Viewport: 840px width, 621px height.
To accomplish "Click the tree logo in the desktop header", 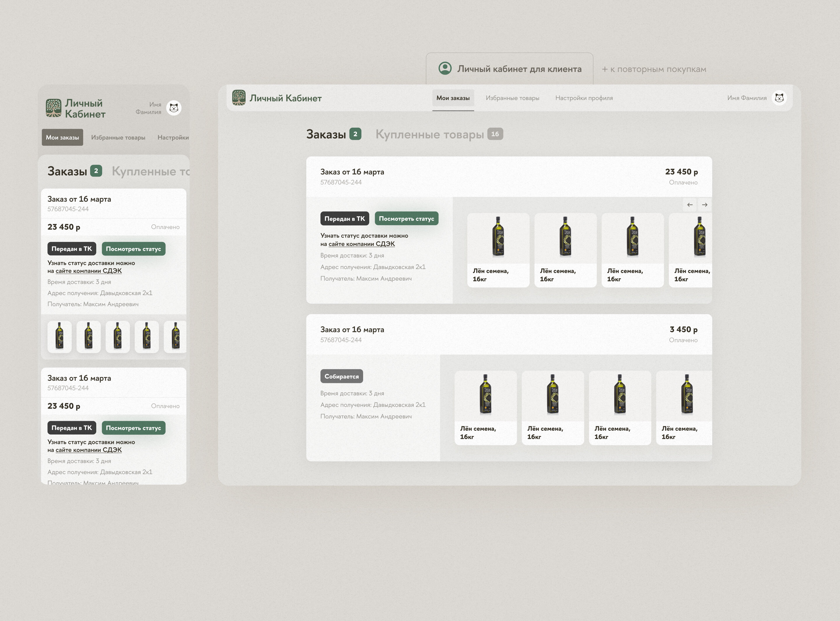I will point(239,98).
